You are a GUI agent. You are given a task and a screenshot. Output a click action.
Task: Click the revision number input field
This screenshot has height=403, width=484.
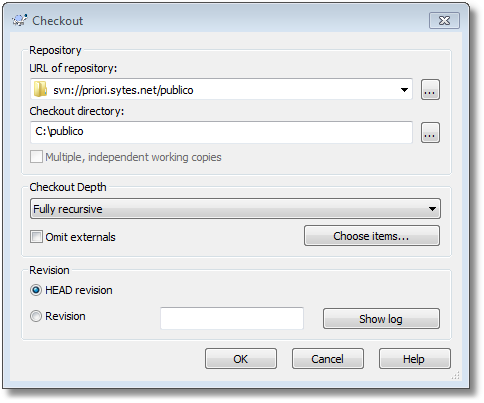[232, 318]
